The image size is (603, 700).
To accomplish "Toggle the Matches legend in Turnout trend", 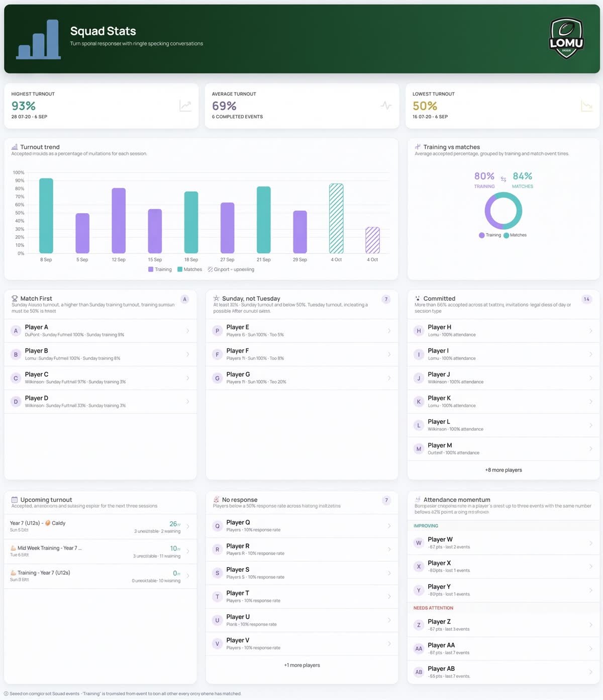I will coord(190,270).
